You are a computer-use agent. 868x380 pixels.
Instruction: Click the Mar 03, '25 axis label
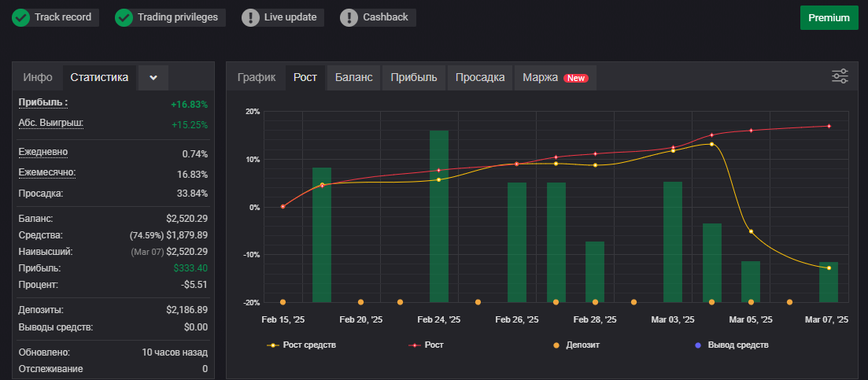673,319
